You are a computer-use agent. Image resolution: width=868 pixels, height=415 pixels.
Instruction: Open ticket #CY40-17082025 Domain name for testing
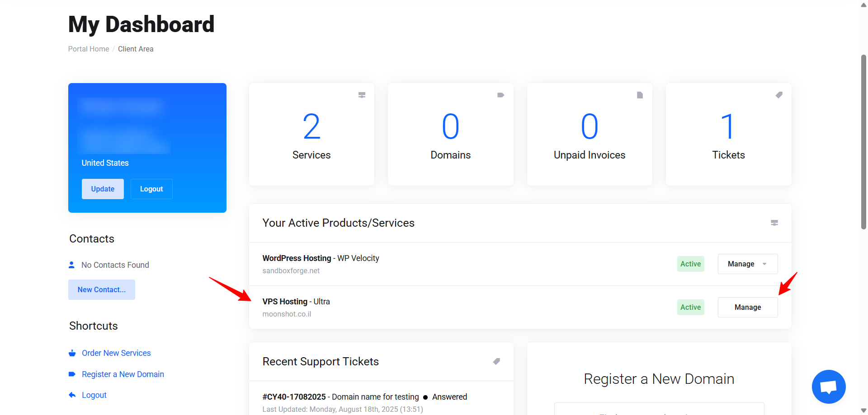tap(341, 396)
